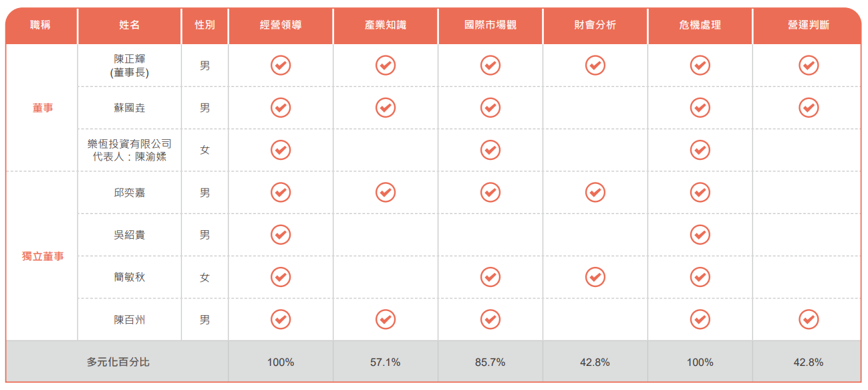This screenshot has height=390, width=868.
Task: Select the 危機處理 column header
Action: pyautogui.click(x=700, y=25)
